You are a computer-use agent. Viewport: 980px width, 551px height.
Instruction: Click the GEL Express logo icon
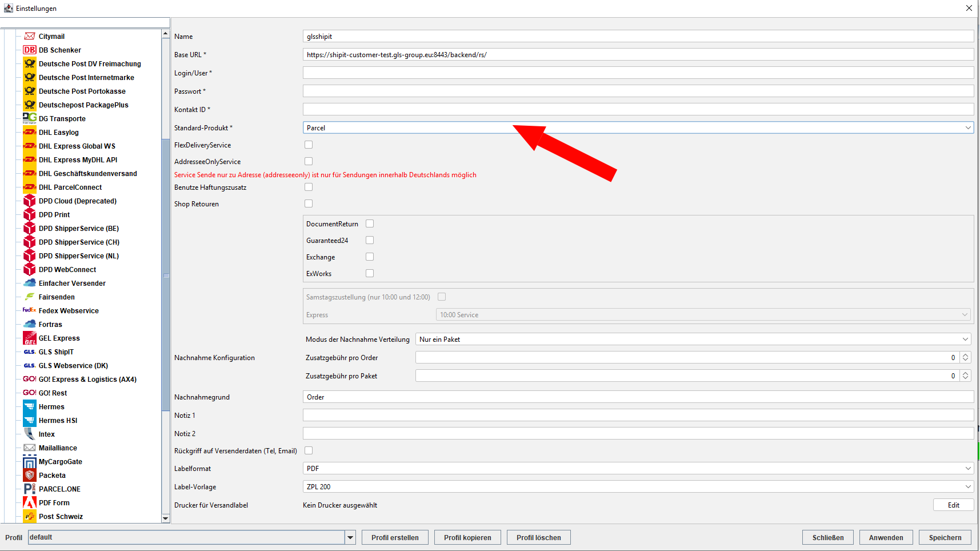pyautogui.click(x=30, y=338)
